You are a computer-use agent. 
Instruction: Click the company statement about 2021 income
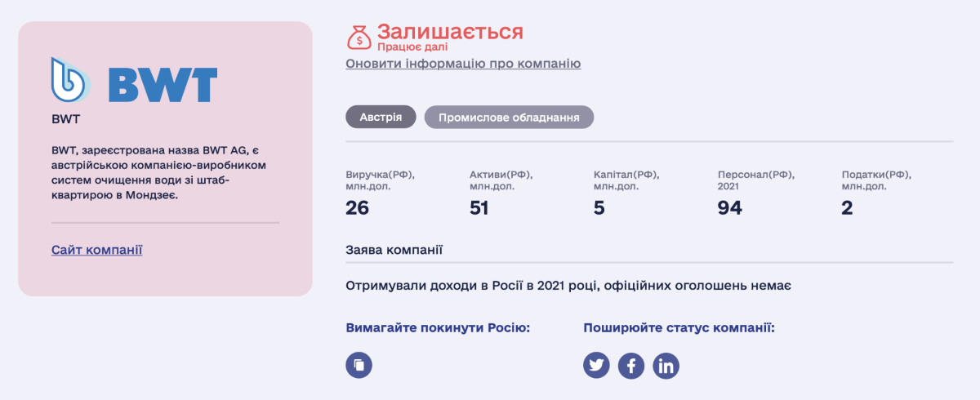tap(569, 287)
